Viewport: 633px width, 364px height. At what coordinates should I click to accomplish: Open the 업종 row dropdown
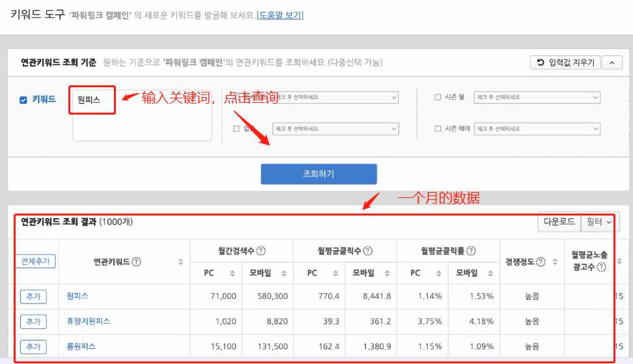[x=335, y=129]
